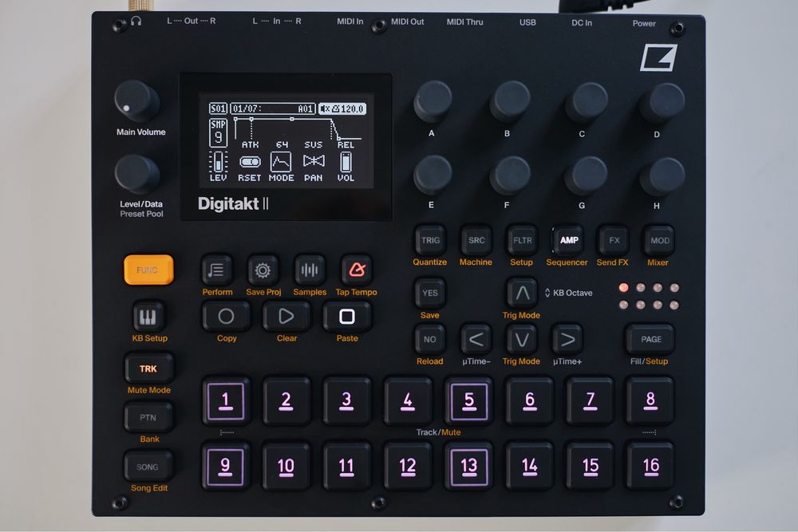The image size is (798, 532).
Task: Click data knob F
Action: (509, 175)
